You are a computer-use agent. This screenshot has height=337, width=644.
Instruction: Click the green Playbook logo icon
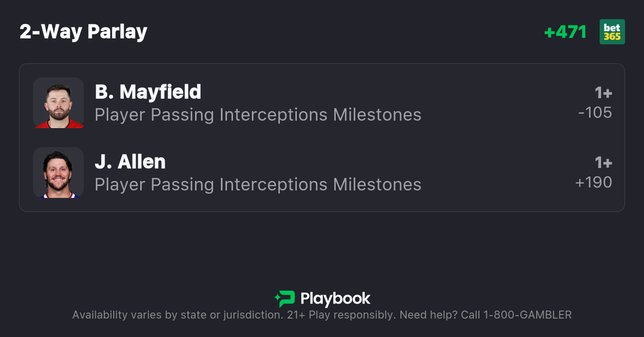click(x=284, y=299)
